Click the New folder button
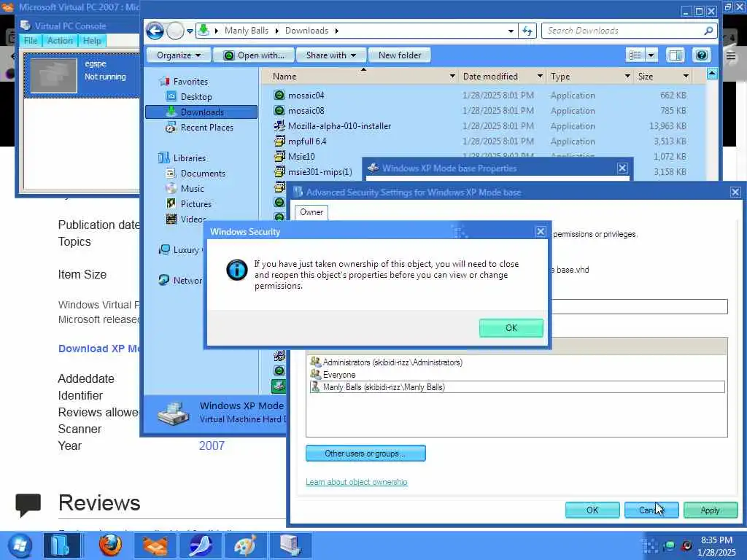The image size is (747, 560). click(400, 55)
